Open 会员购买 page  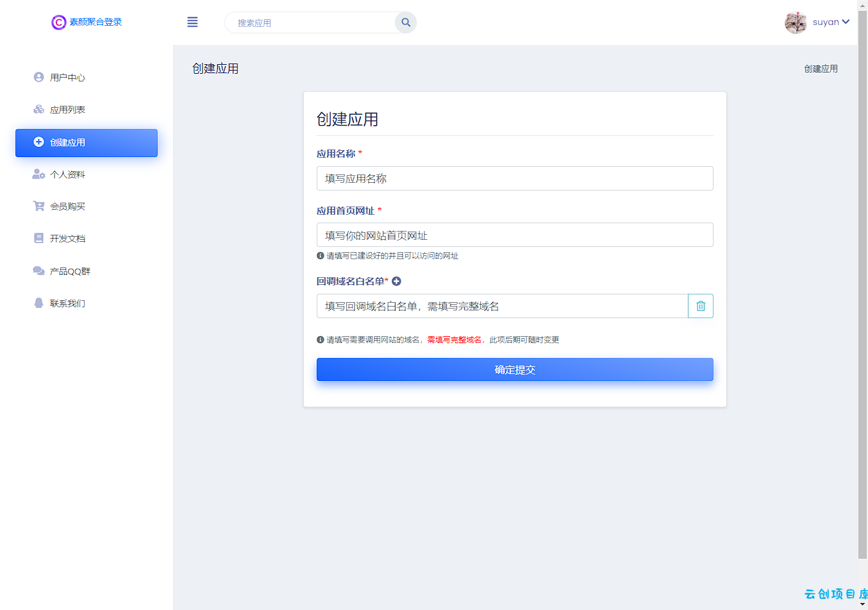[x=87, y=207]
